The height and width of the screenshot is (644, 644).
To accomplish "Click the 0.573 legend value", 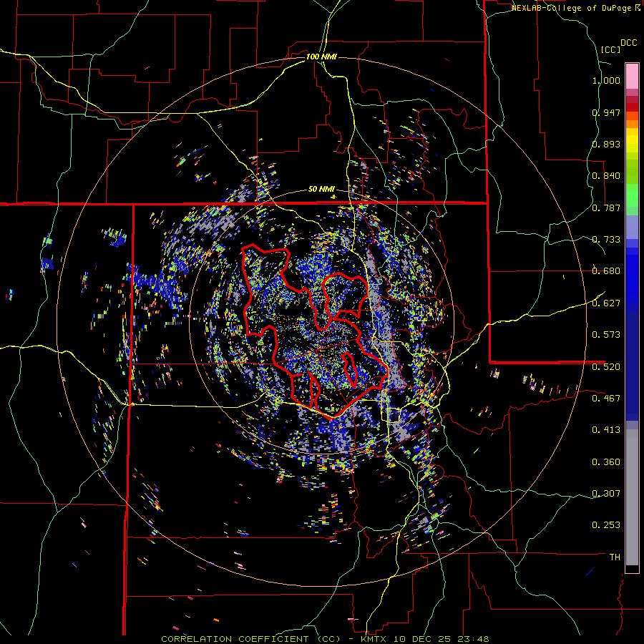I will pyautogui.click(x=606, y=335).
